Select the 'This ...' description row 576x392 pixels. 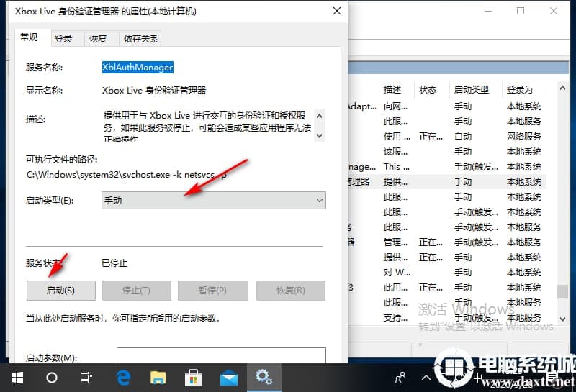click(x=397, y=167)
